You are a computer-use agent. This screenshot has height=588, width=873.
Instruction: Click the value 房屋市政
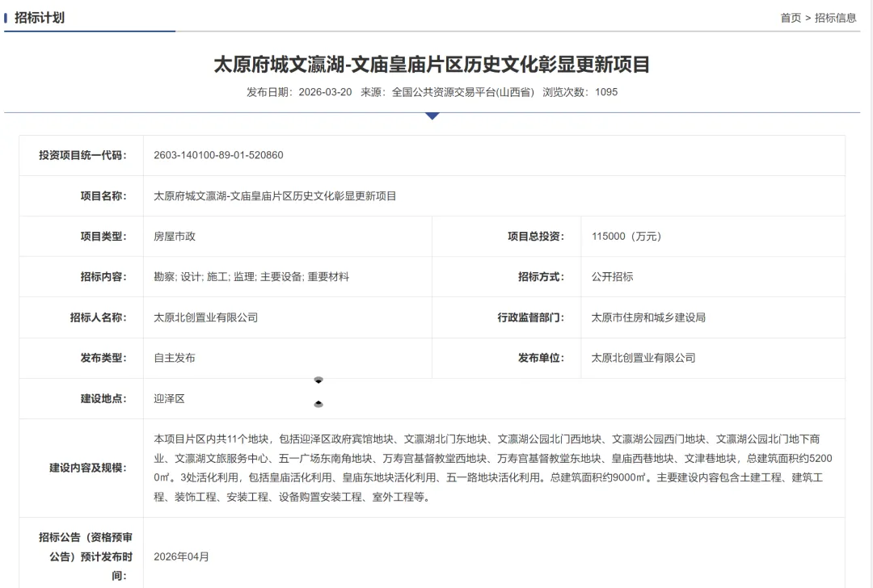pos(175,237)
